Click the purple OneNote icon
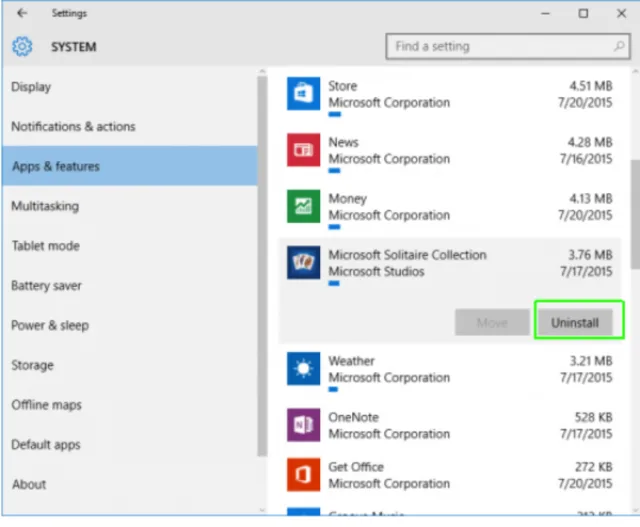Viewport: 640px width, 527px height. point(303,425)
